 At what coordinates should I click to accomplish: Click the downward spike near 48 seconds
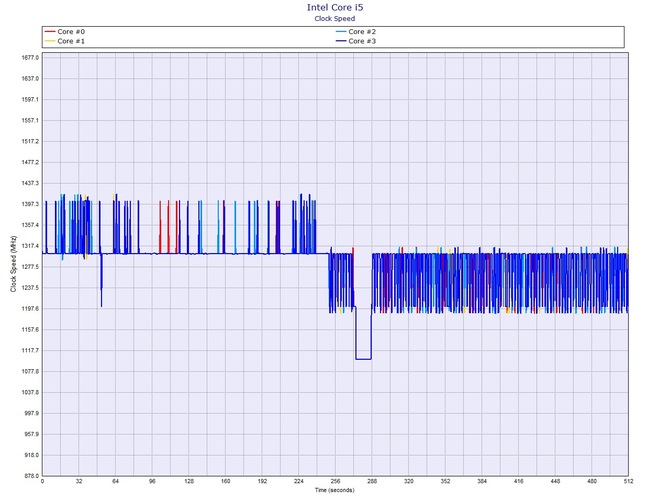point(101,281)
